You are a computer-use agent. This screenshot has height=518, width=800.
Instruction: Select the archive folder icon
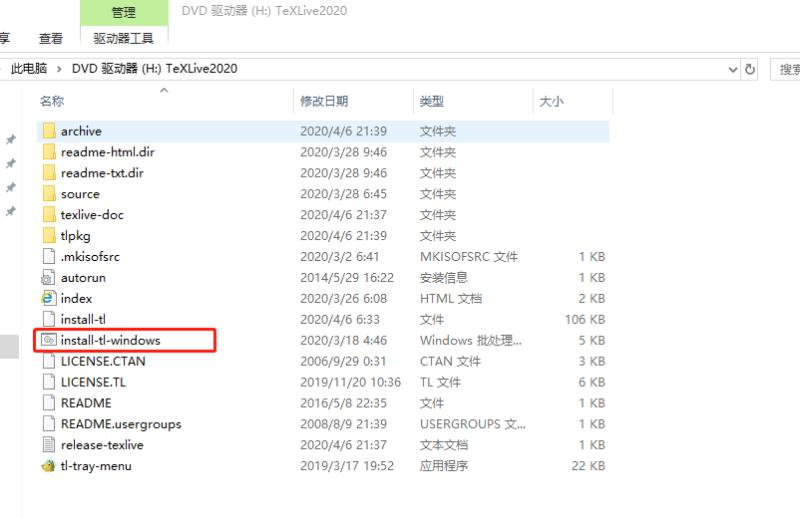49,131
